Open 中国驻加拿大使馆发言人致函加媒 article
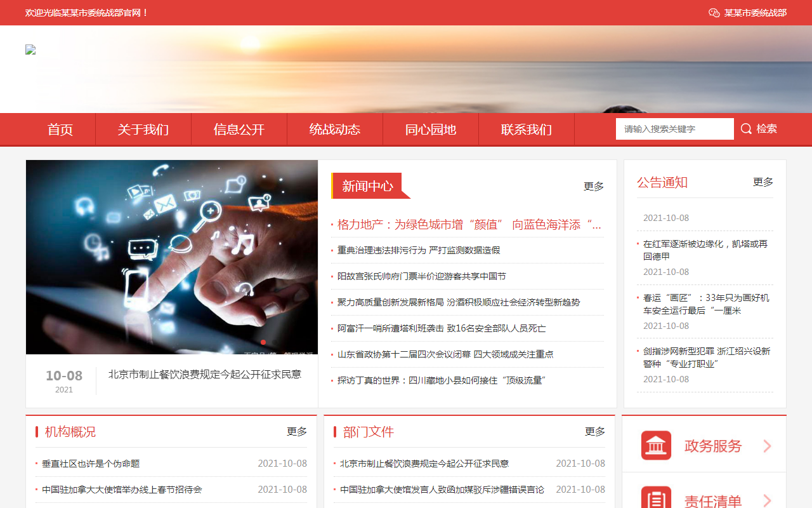Image resolution: width=812 pixels, height=508 pixels. 442,490
